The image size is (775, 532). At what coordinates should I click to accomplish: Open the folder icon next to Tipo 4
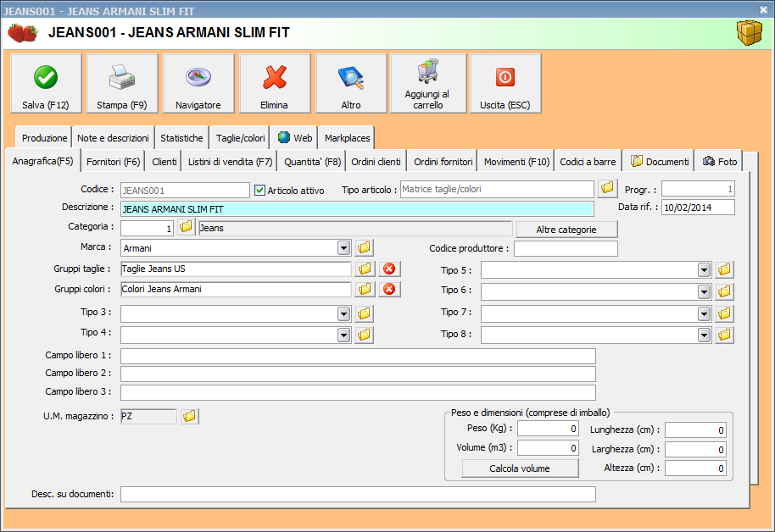[x=364, y=335]
